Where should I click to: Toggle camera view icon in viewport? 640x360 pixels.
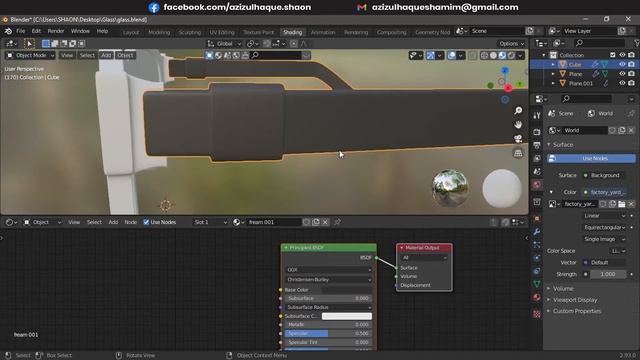[x=518, y=139]
